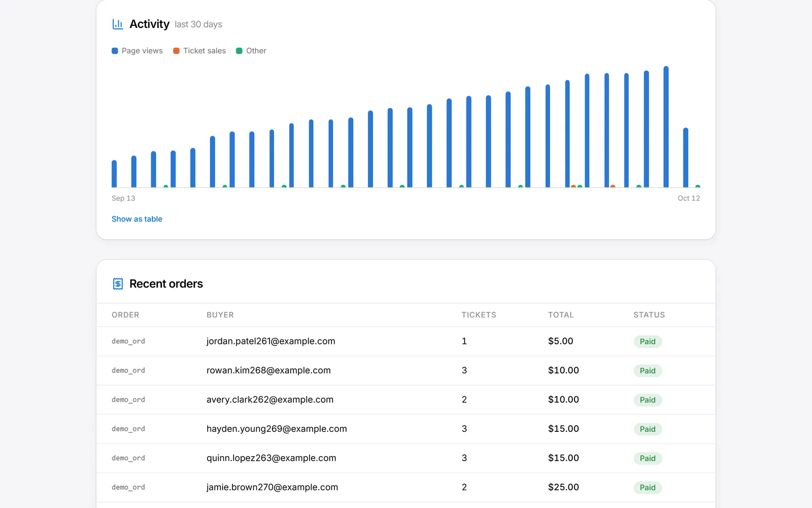Open the Show as table link

[x=137, y=219]
